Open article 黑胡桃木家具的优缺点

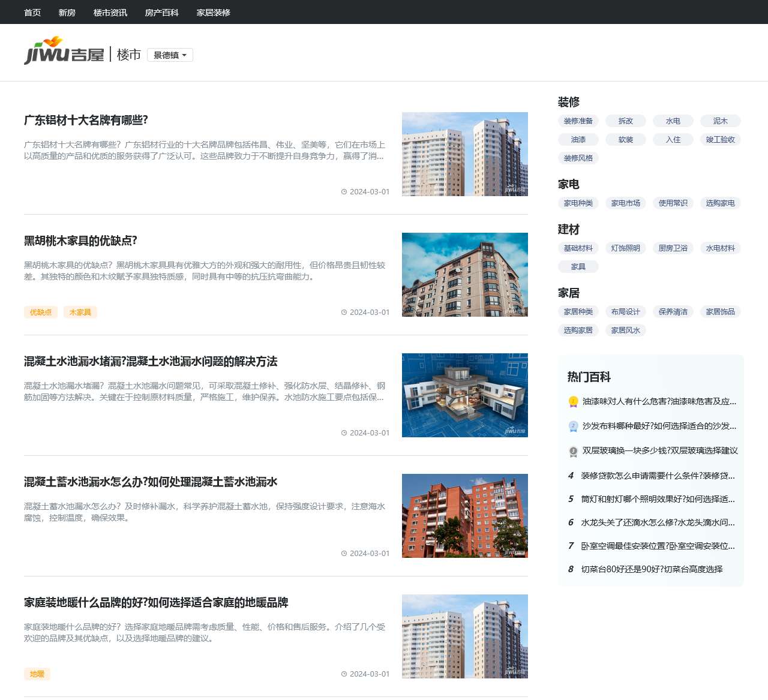(80, 241)
